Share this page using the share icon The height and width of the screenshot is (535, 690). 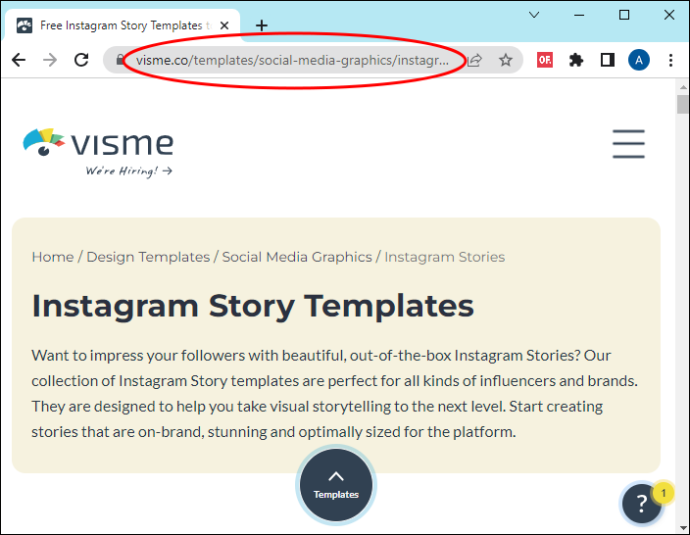point(474,60)
